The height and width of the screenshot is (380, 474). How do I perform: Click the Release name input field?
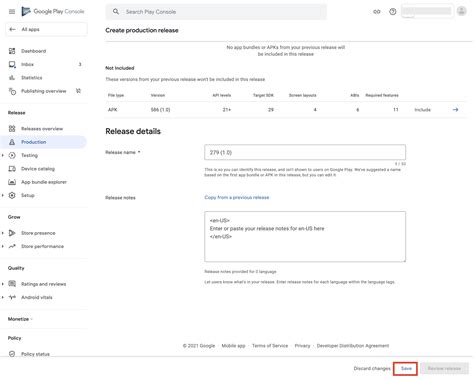click(x=305, y=152)
